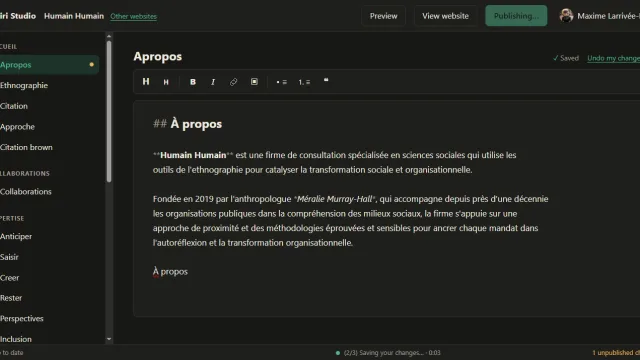
Task: Create a bulleted list
Action: tap(281, 82)
